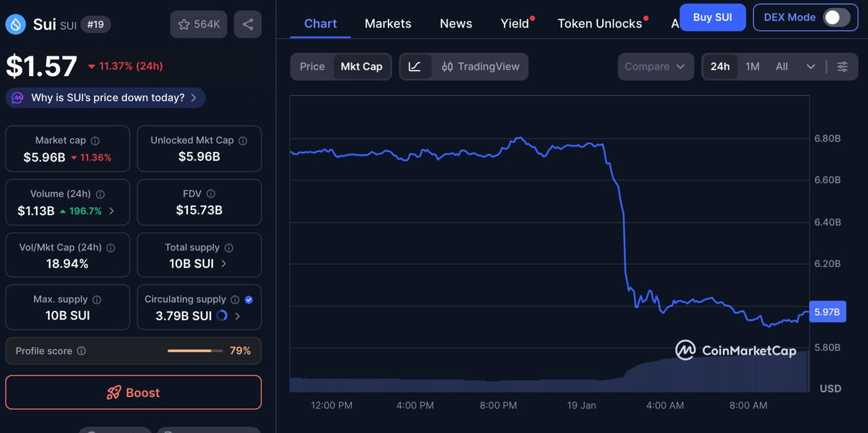The height and width of the screenshot is (433, 868).
Task: Click the Circulating supply verified badge
Action: [x=248, y=299]
